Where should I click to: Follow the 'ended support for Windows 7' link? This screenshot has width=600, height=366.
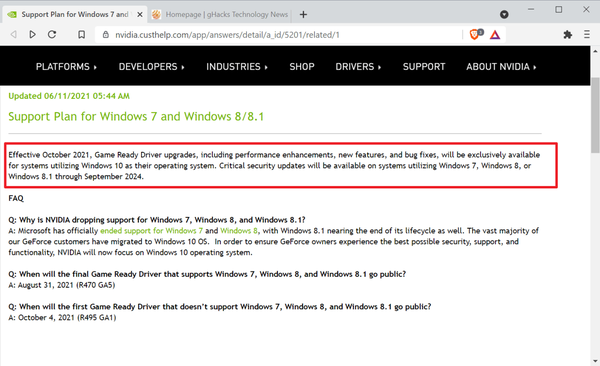tap(152, 231)
